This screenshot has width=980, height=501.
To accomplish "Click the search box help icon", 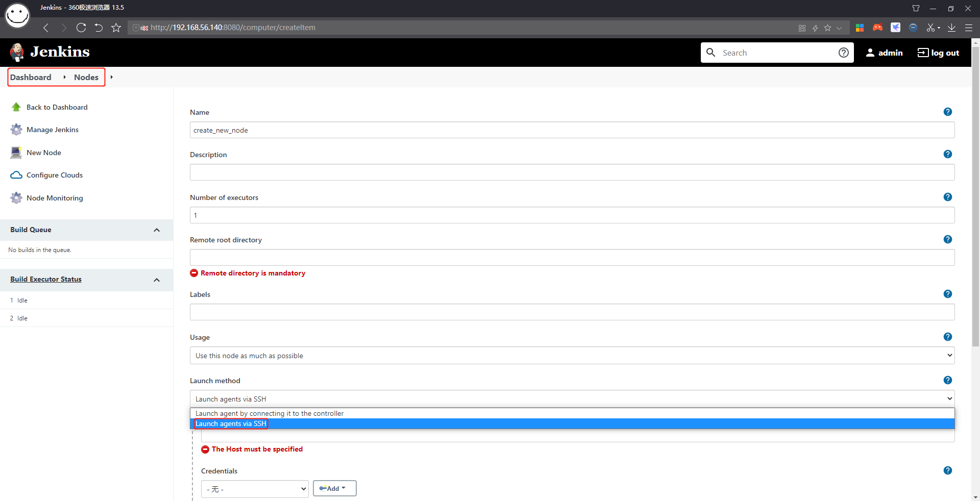I will click(x=844, y=53).
